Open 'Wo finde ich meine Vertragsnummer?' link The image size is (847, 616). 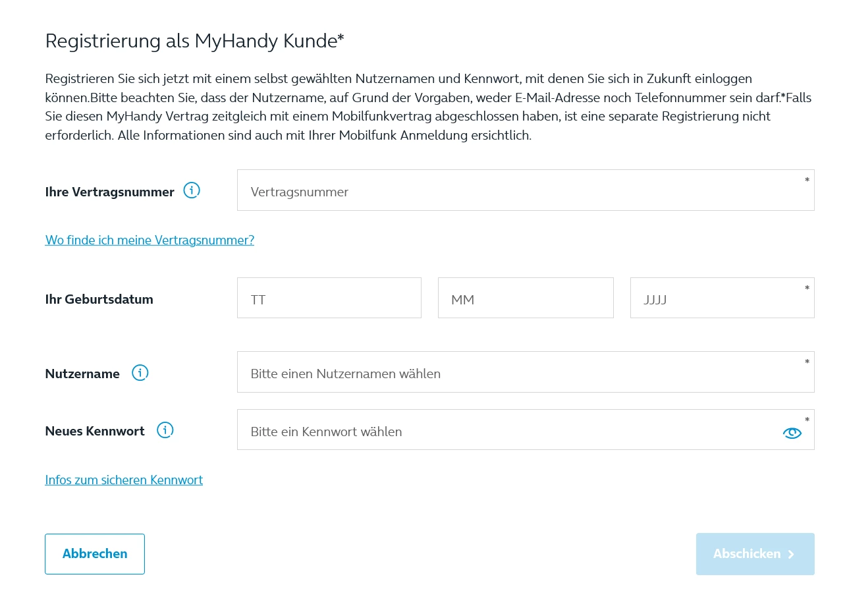click(x=150, y=240)
